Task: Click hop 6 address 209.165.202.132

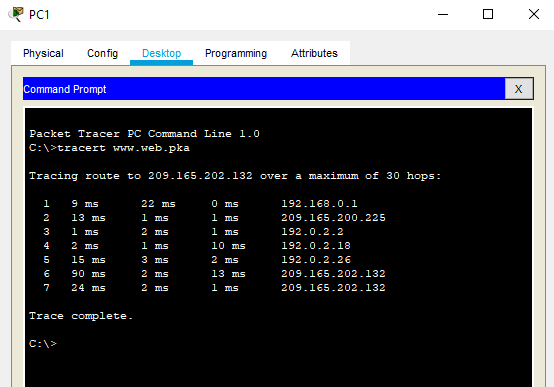Action: [x=333, y=274]
